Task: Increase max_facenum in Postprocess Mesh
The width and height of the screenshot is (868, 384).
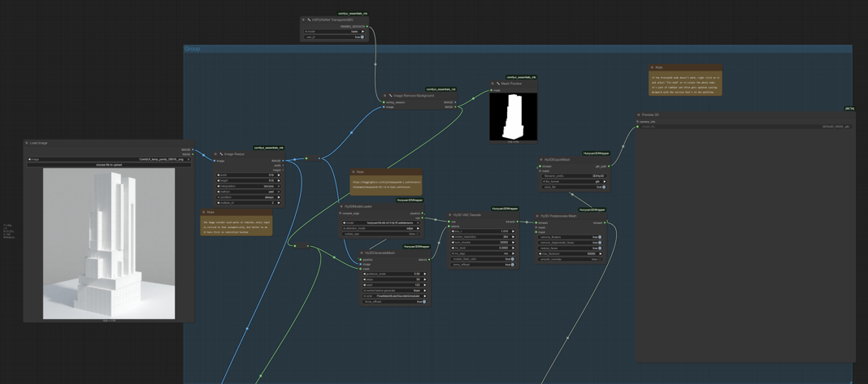Action: click(x=600, y=253)
